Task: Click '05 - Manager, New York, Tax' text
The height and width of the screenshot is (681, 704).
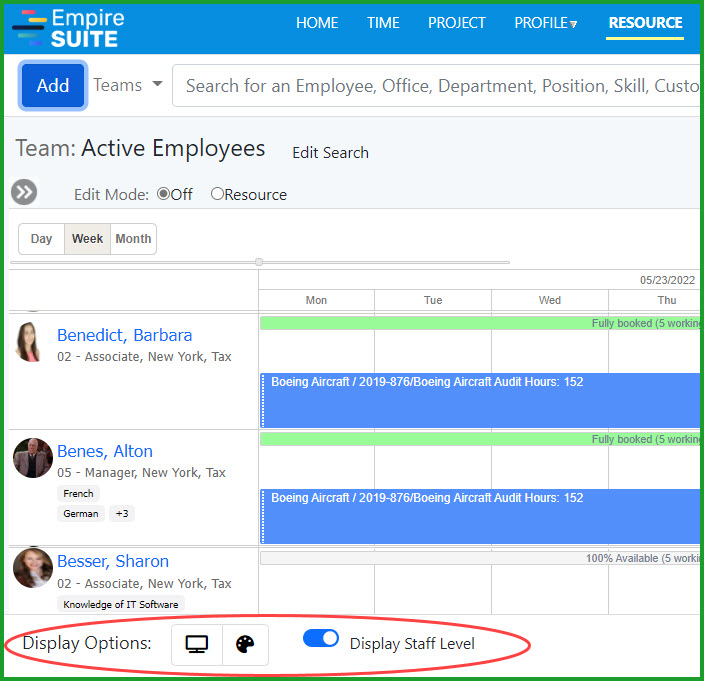Action: (x=141, y=472)
